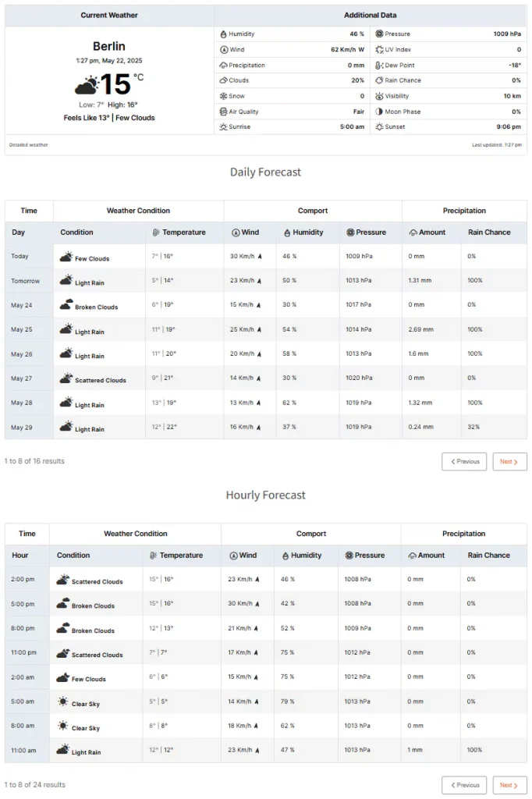Click the large current weather cloud-sun icon
Screen dimensions: 532x799
(86, 85)
